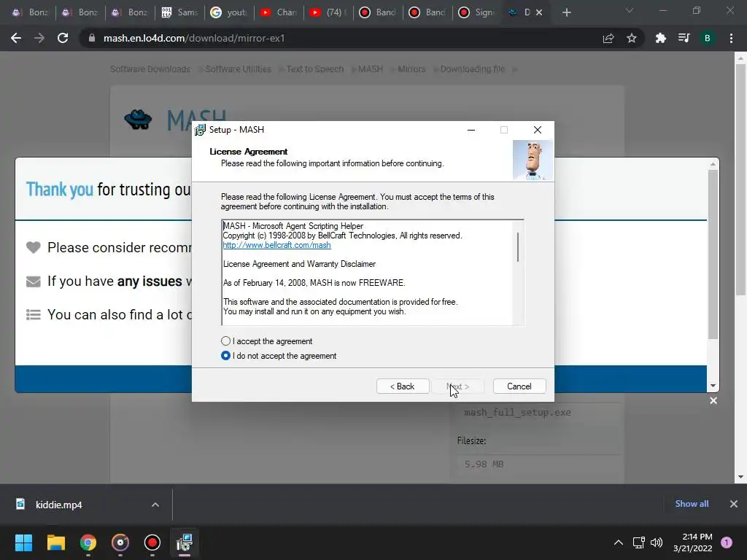This screenshot has width=747, height=560.
Task: Click Text to Speech breadcrumb link
Action: 315,69
